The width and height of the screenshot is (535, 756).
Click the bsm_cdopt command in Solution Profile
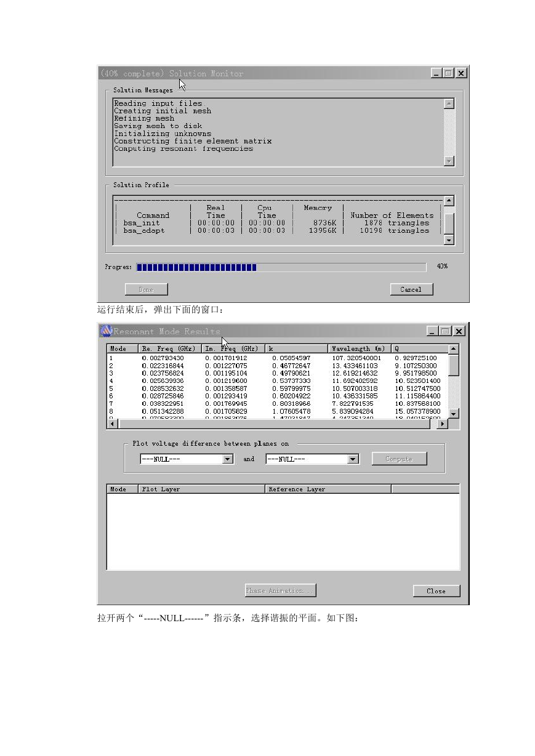pyautogui.click(x=144, y=230)
